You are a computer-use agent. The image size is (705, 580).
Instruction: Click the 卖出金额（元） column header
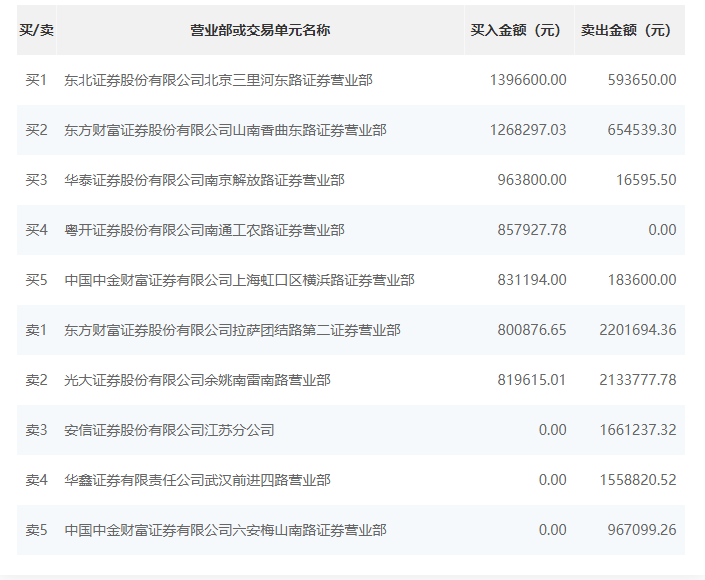pos(629,30)
